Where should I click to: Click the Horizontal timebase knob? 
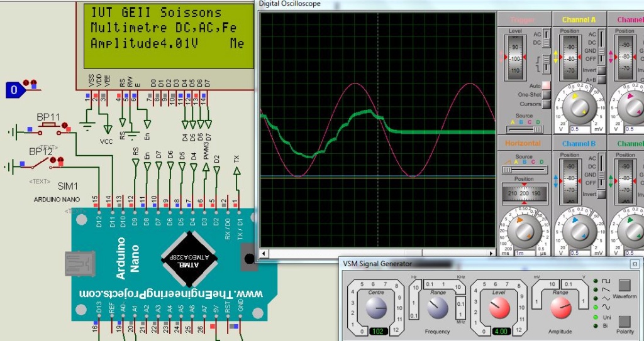[x=525, y=230]
